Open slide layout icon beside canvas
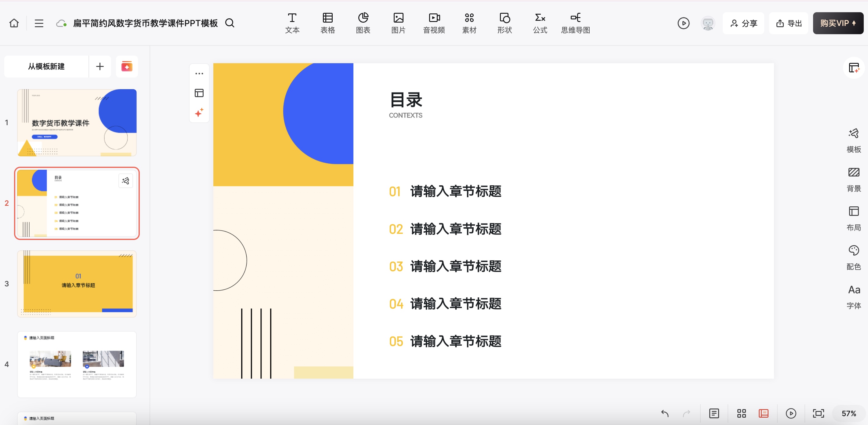The image size is (868, 425). point(199,93)
